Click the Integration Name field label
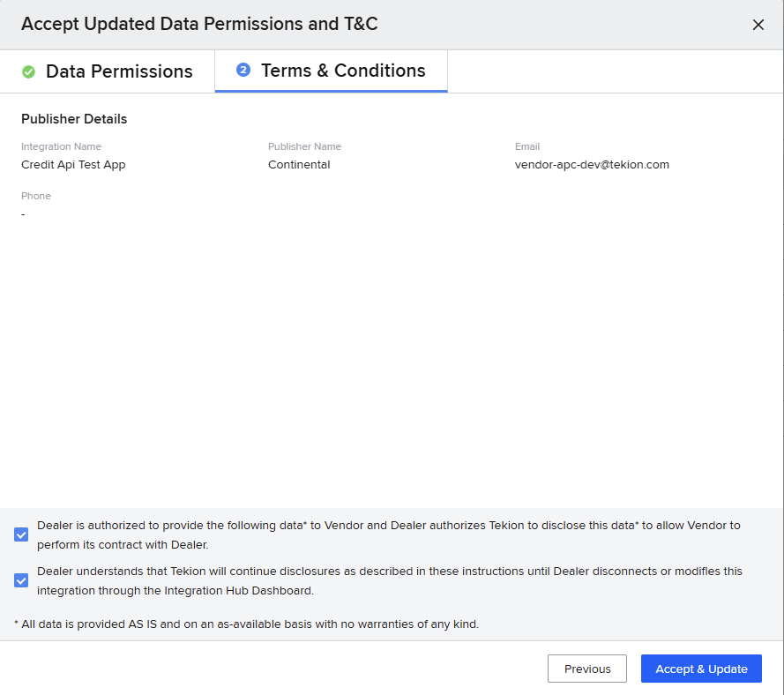784x695 pixels. (61, 146)
